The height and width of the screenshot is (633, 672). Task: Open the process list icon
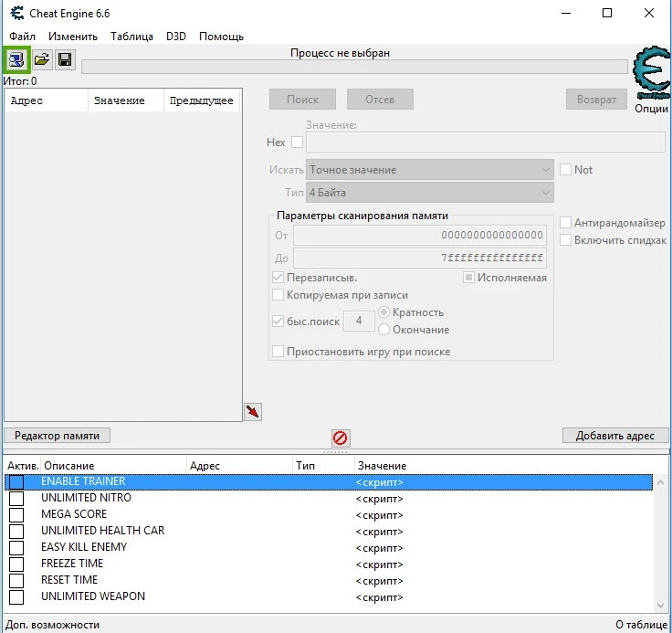(x=16, y=59)
